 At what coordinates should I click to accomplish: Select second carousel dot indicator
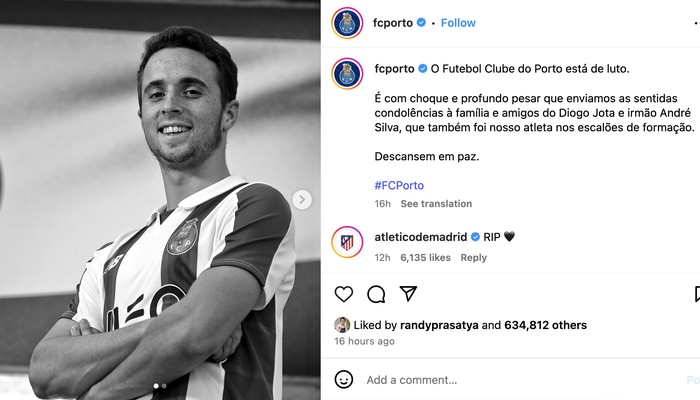[164, 386]
